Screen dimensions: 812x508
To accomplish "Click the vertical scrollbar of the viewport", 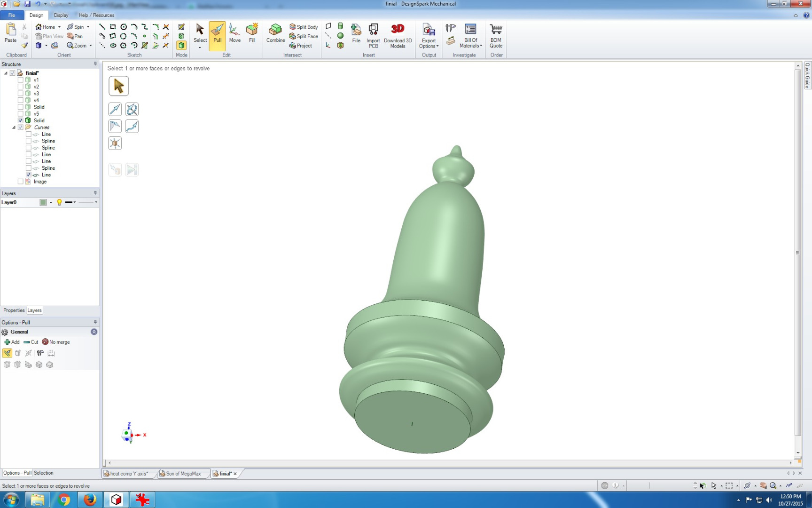I will 798,253.
